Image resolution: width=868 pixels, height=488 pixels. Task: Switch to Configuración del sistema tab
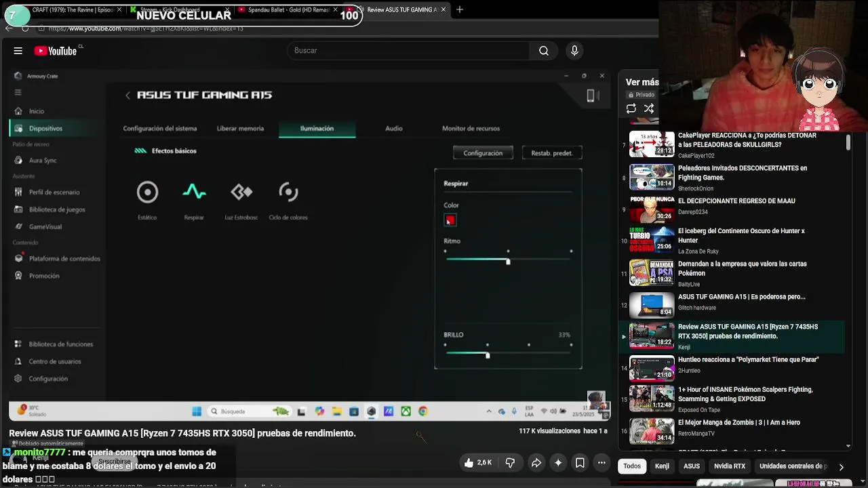coord(160,128)
